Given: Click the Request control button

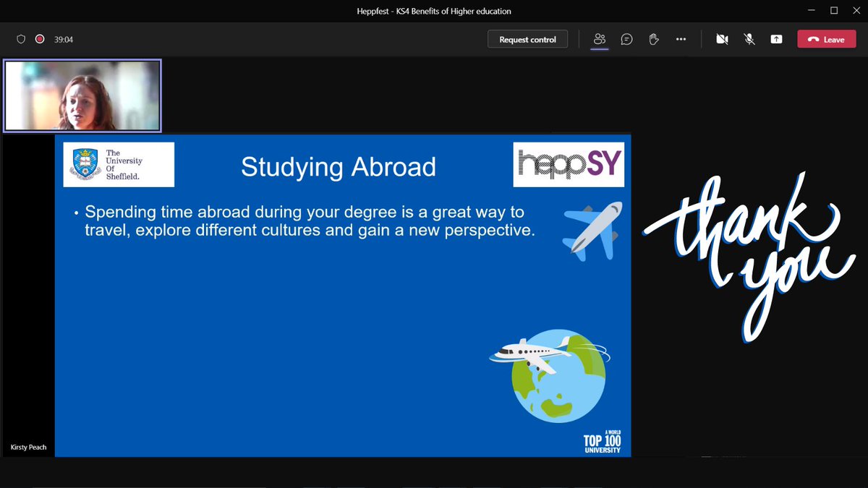Looking at the screenshot, I should pyautogui.click(x=528, y=39).
